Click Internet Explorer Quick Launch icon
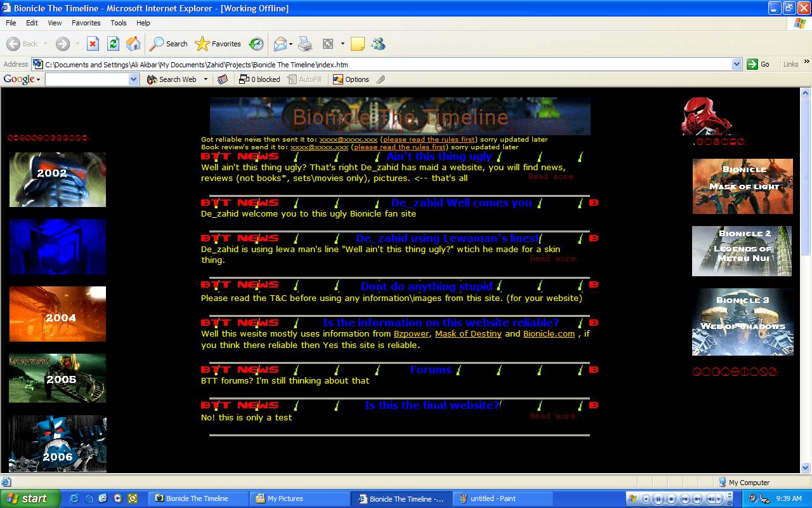This screenshot has width=812, height=508. click(75, 498)
